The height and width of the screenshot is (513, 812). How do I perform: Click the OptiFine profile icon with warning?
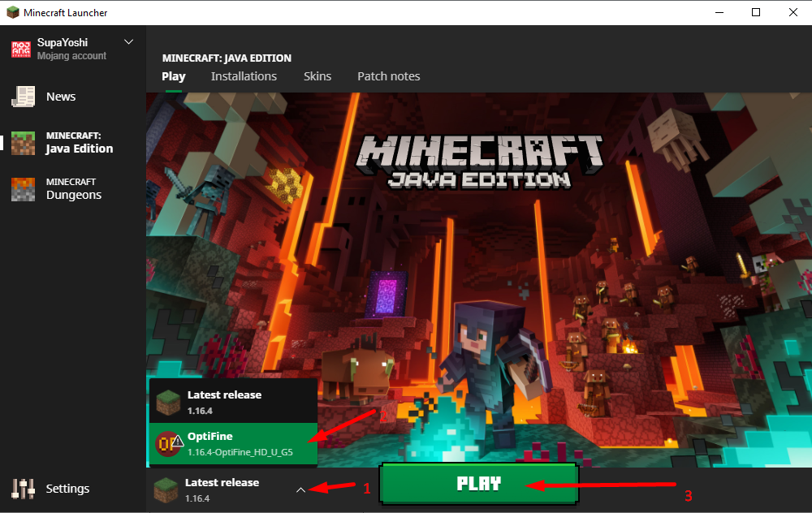(x=169, y=444)
